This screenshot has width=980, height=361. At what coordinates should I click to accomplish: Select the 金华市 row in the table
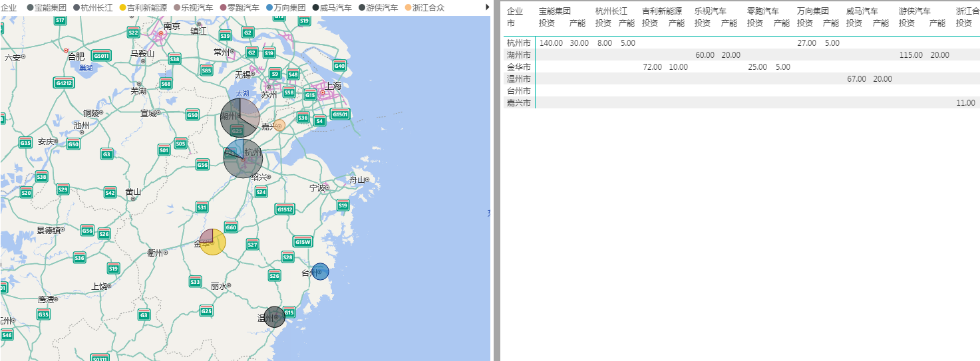tap(518, 67)
